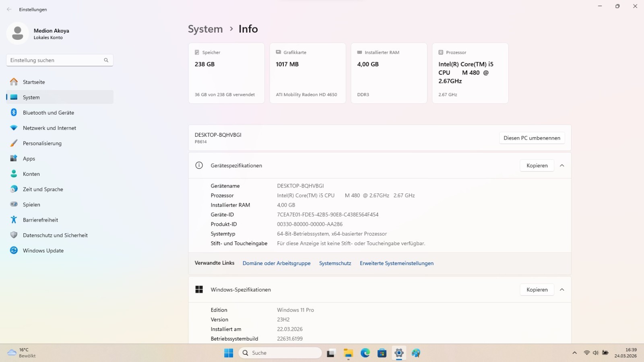Open Task View on the taskbar
Screen dimensions: 644x362
click(x=331, y=353)
